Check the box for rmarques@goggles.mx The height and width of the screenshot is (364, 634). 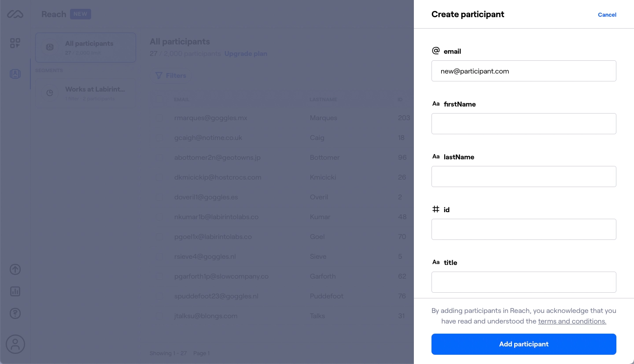click(159, 118)
